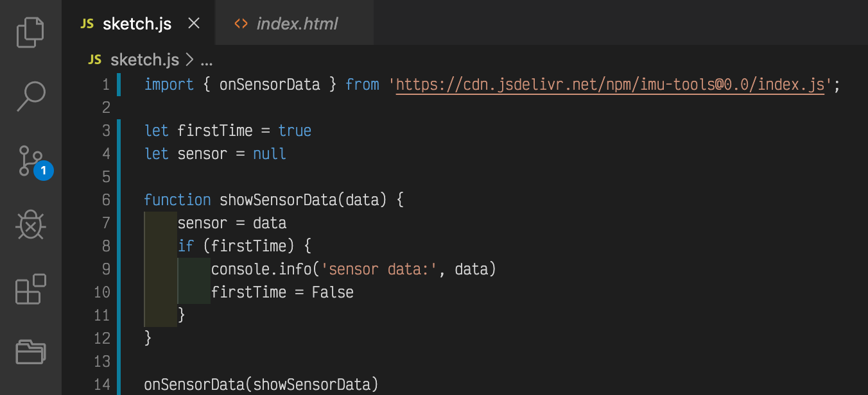Place cursor on False in line 10

tap(333, 292)
